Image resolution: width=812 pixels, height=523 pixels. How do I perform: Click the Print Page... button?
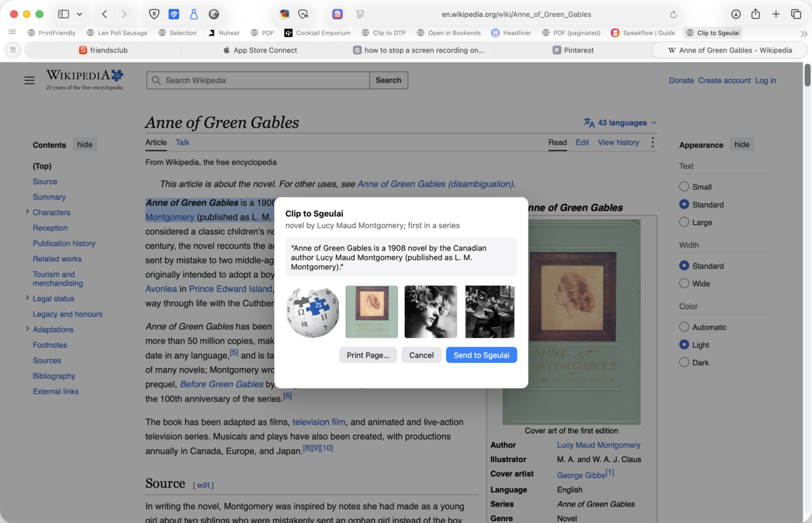pos(368,355)
